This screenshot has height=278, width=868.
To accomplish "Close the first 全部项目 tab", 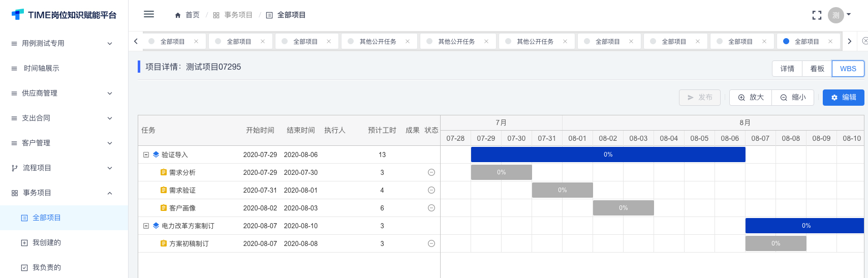I will point(196,41).
